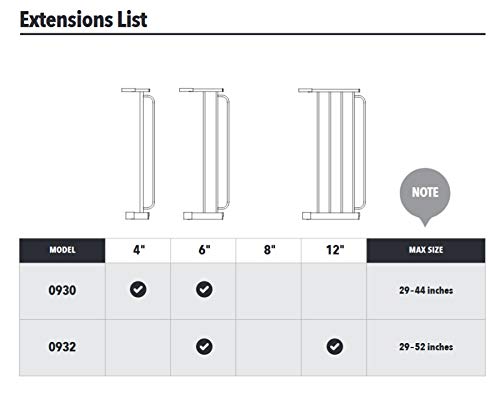Click the 29-44 inches max size cell

point(426,290)
